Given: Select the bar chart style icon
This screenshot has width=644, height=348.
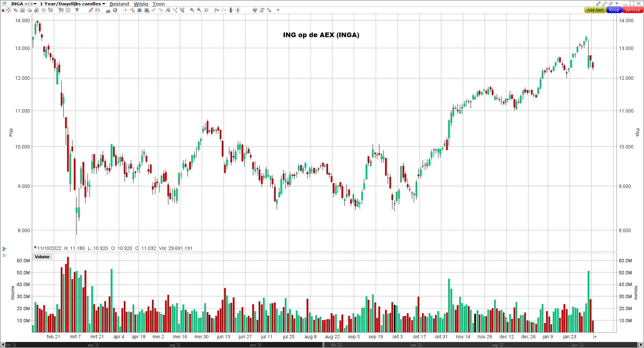Looking at the screenshot, I should (x=98, y=10).
